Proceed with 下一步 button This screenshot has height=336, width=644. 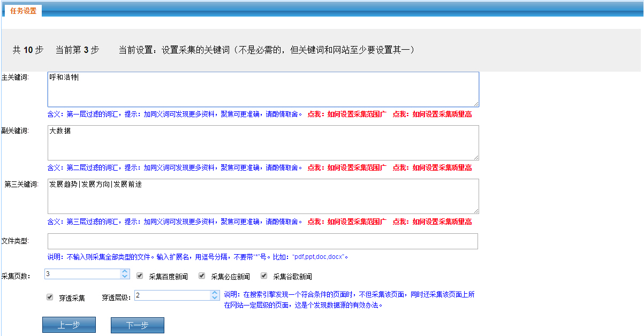pos(138,325)
